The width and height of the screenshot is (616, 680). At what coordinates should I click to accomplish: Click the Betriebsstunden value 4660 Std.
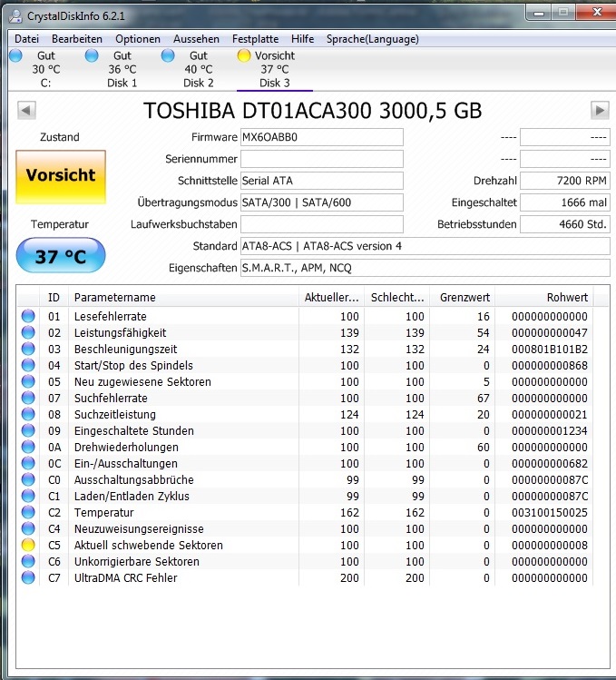point(565,224)
